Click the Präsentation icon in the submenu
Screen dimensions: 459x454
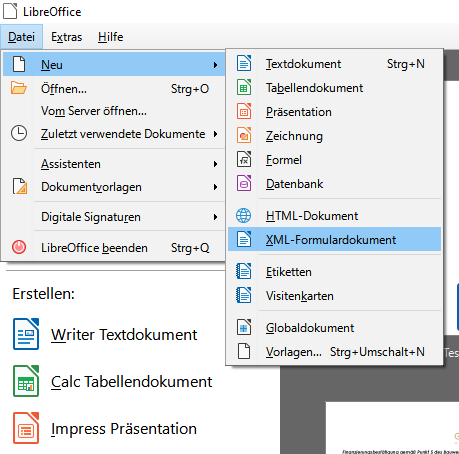tap(244, 111)
